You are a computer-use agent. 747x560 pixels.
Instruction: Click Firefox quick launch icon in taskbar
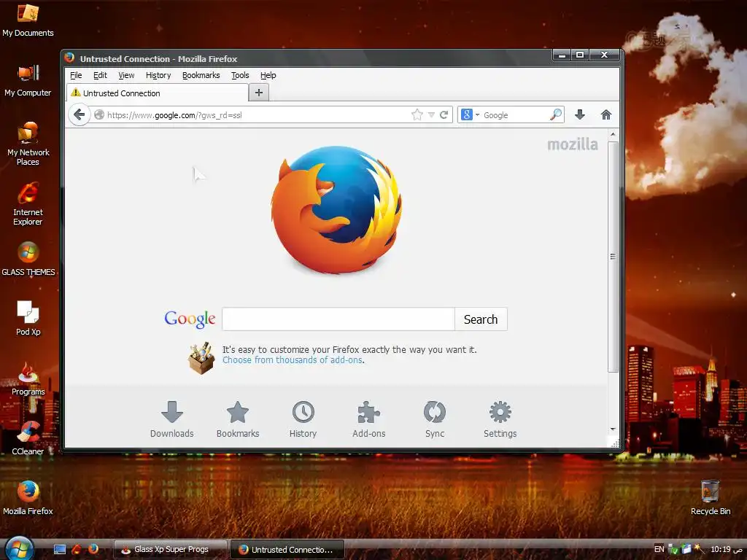93,549
